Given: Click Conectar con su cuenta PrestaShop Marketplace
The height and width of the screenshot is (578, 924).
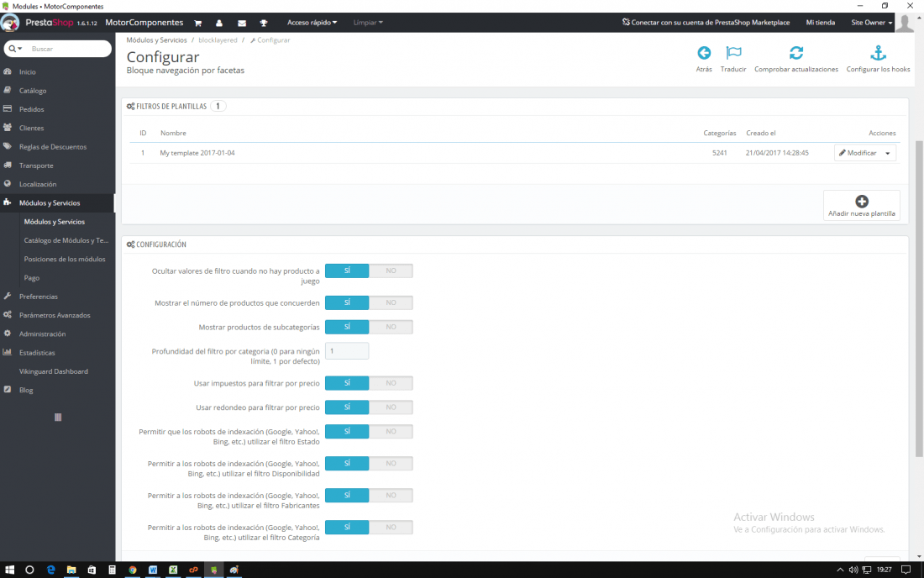Looking at the screenshot, I should 706,23.
